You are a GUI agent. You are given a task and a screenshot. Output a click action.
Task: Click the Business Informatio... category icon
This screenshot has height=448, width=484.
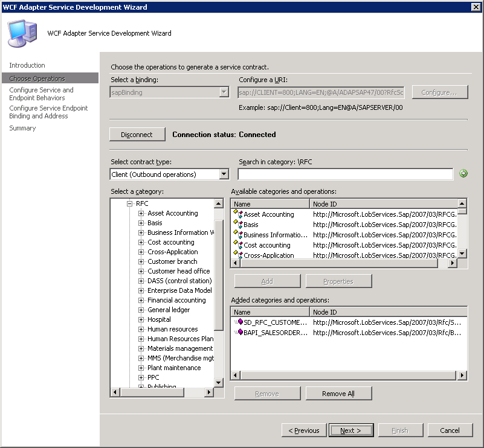click(x=238, y=234)
